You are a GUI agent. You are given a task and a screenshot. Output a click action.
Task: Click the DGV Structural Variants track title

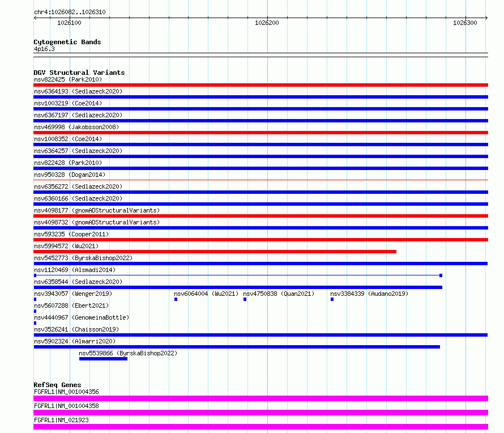pos(79,73)
